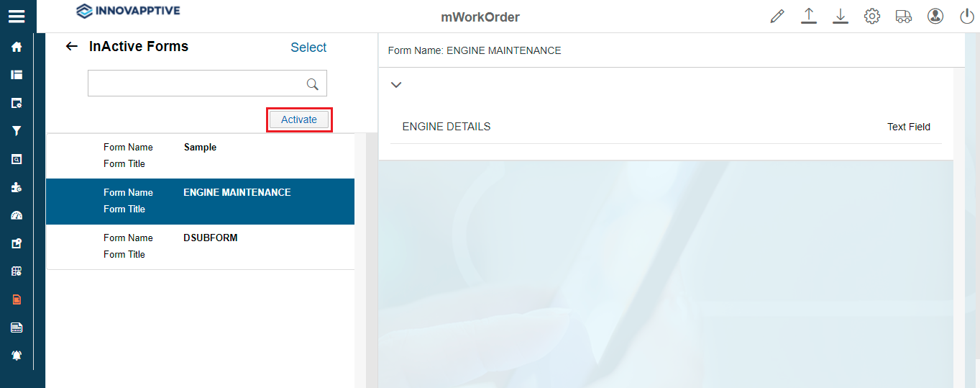Click the Activate button
980x388 pixels.
(x=299, y=119)
